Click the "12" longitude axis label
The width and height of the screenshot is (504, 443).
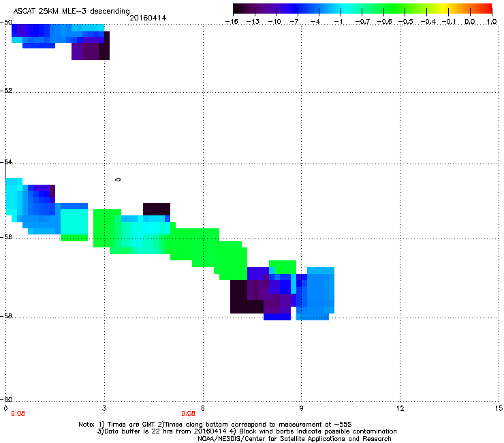[400, 408]
